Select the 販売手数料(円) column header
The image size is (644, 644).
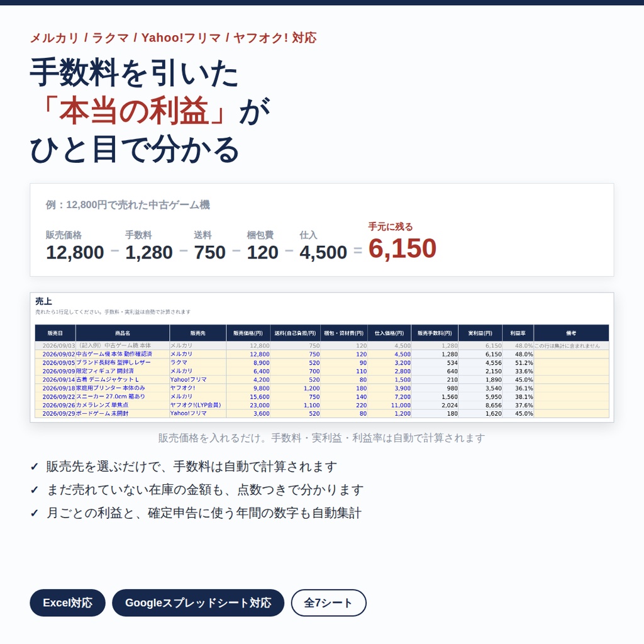click(x=435, y=333)
